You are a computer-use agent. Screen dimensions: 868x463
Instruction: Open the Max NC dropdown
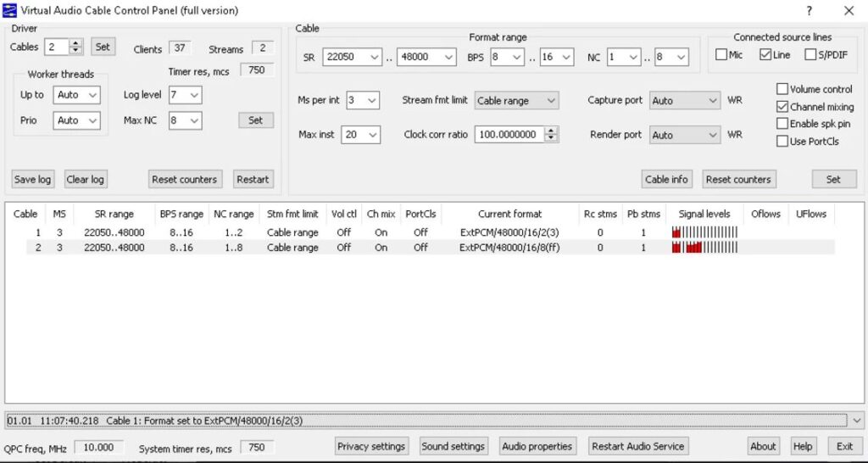click(186, 120)
